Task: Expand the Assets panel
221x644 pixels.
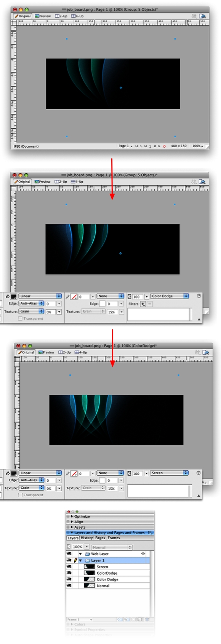Action: [72, 527]
